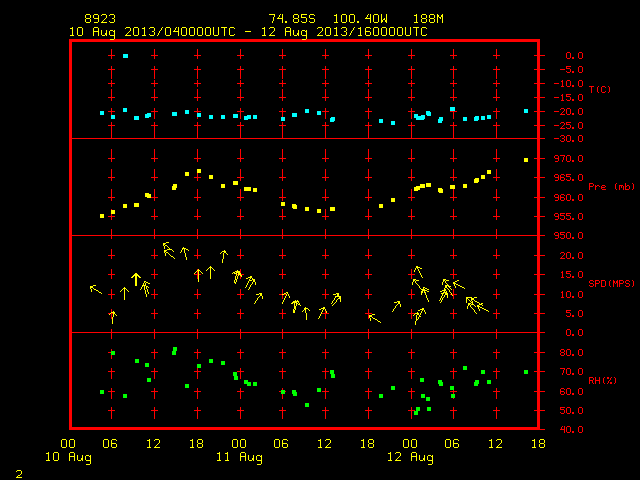Click the SPD(MPS) axis label
Screen dimensions: 640x480
611,283
